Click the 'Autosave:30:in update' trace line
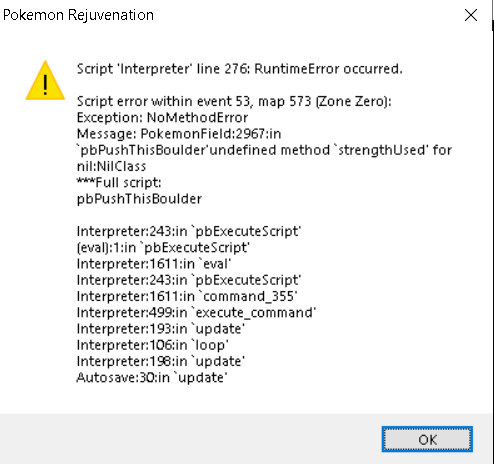 pos(152,378)
